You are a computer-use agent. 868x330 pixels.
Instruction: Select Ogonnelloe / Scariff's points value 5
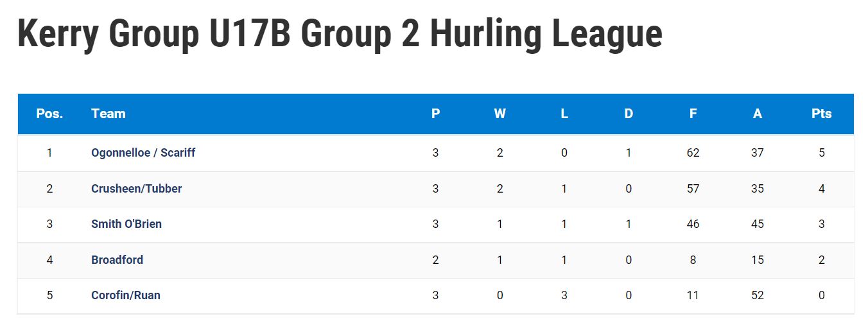[822, 153]
